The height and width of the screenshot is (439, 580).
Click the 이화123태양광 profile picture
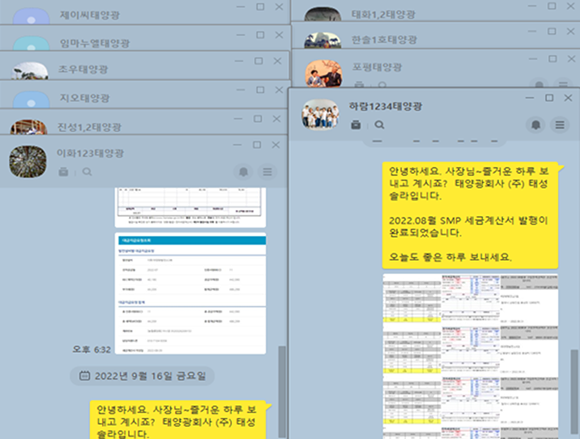pyautogui.click(x=28, y=161)
